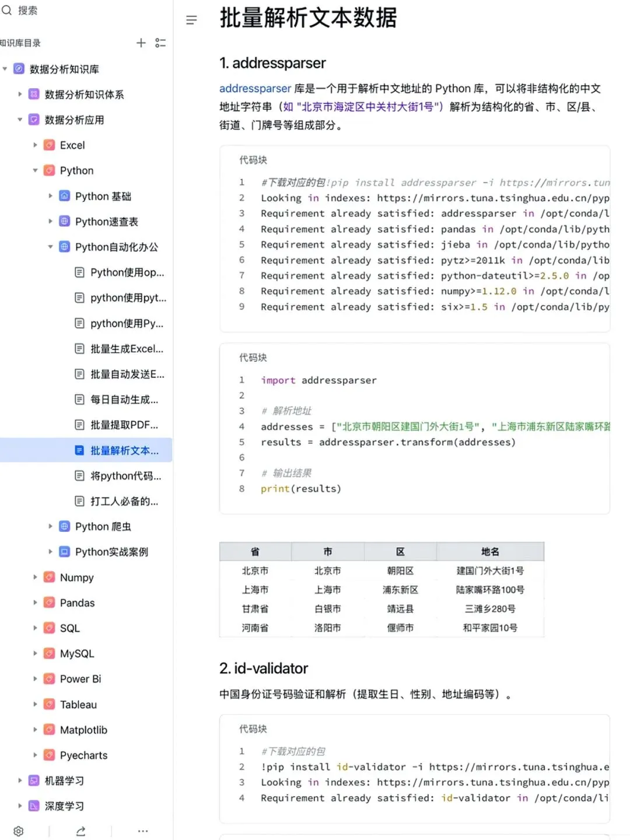Click the Python实战案例 icon
Viewport: 630px width, 840px height.
pos(65,551)
